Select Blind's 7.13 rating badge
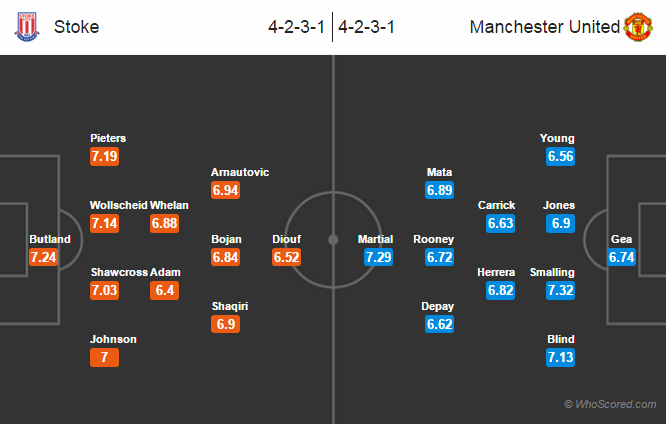This screenshot has width=666, height=424. tap(560, 357)
